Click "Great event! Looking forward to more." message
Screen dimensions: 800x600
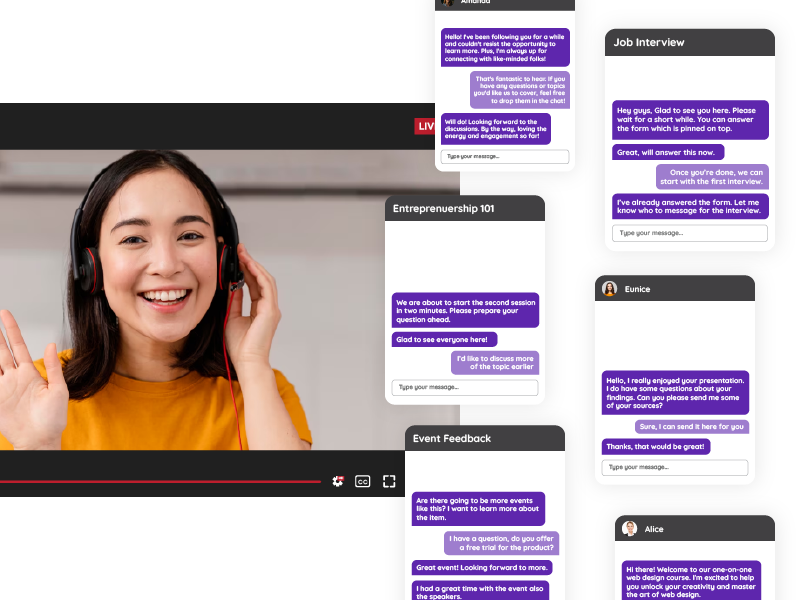tap(482, 567)
